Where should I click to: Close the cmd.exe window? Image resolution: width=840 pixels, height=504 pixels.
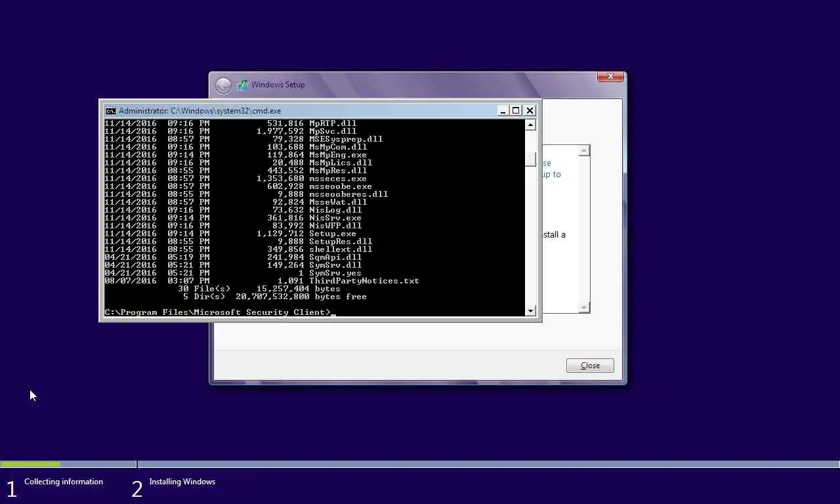(x=530, y=111)
